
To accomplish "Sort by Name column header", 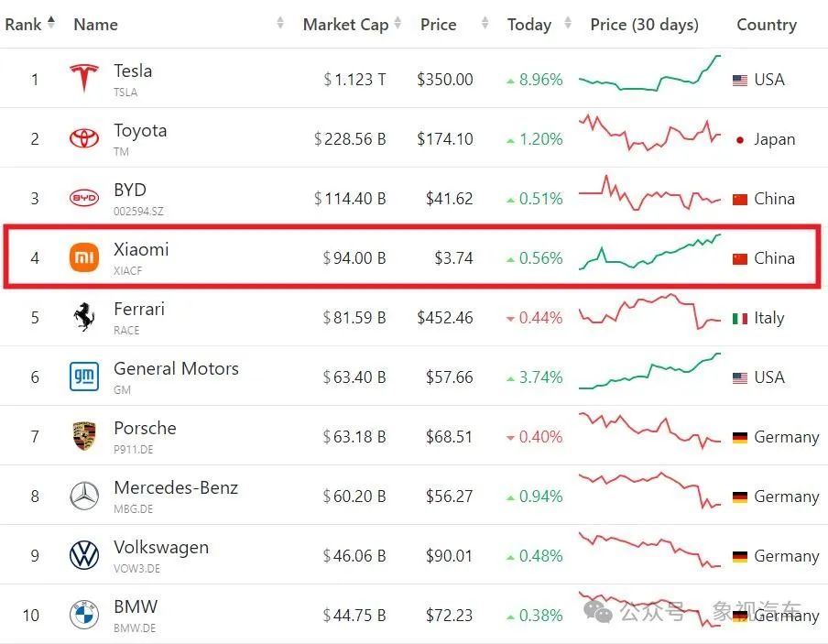I will click(x=96, y=25).
